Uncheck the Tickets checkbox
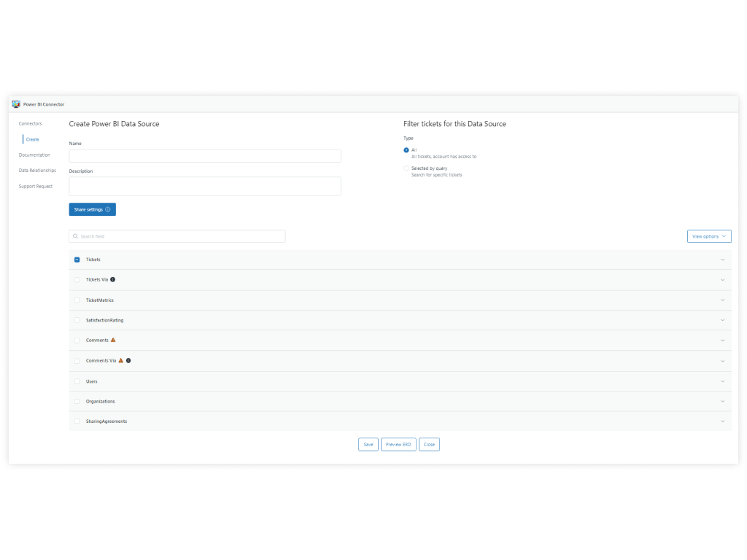The image size is (747, 560). pyautogui.click(x=77, y=259)
